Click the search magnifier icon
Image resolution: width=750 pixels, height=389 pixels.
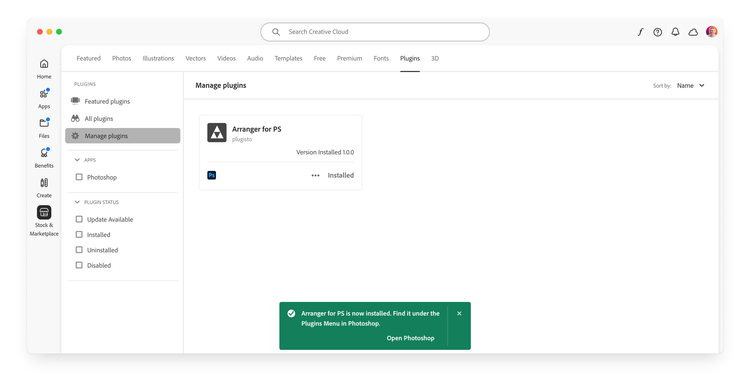tap(276, 32)
